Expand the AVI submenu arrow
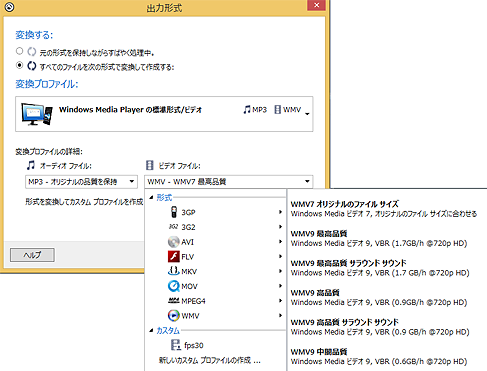This screenshot has width=487, height=371. tap(280, 242)
